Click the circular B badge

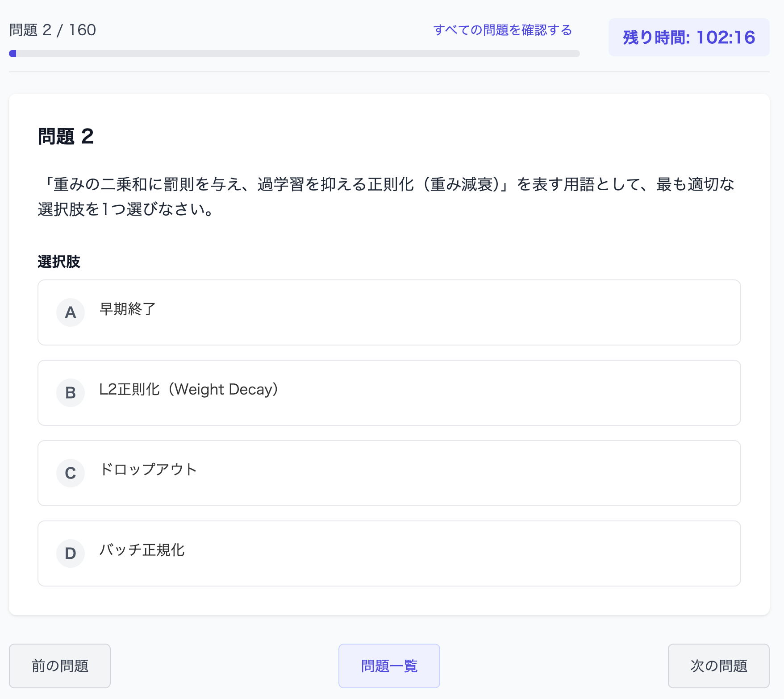click(x=70, y=392)
